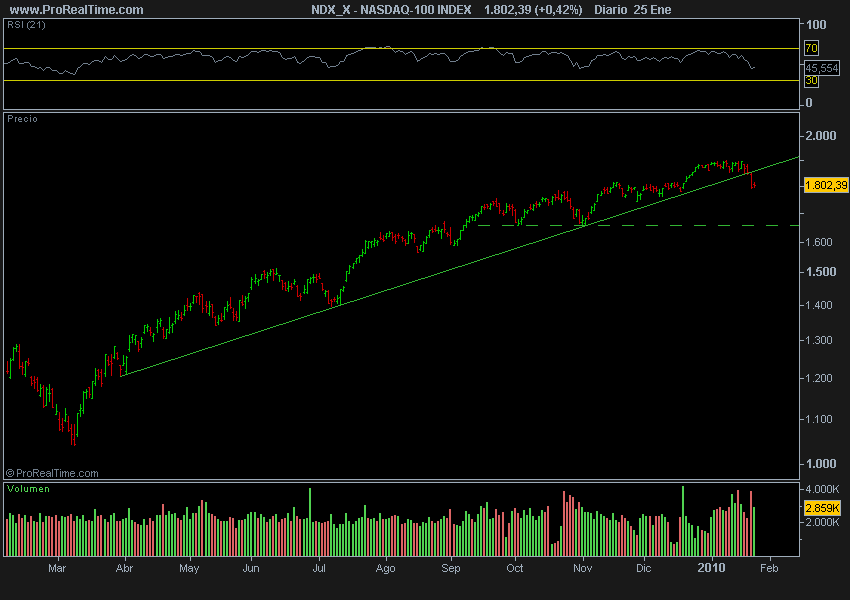Click the Feb date axis label
850x600 pixels.
point(769,568)
